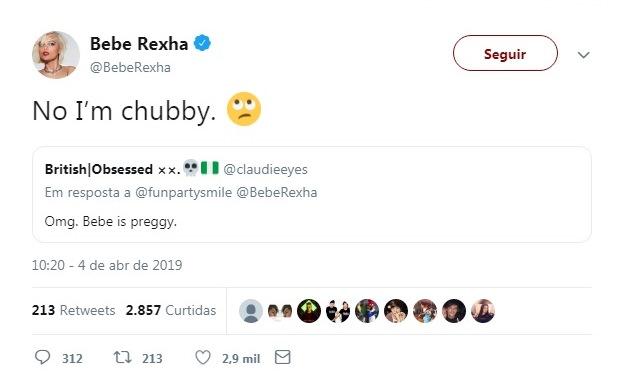Expand the tweet options chevron

pyautogui.click(x=583, y=54)
